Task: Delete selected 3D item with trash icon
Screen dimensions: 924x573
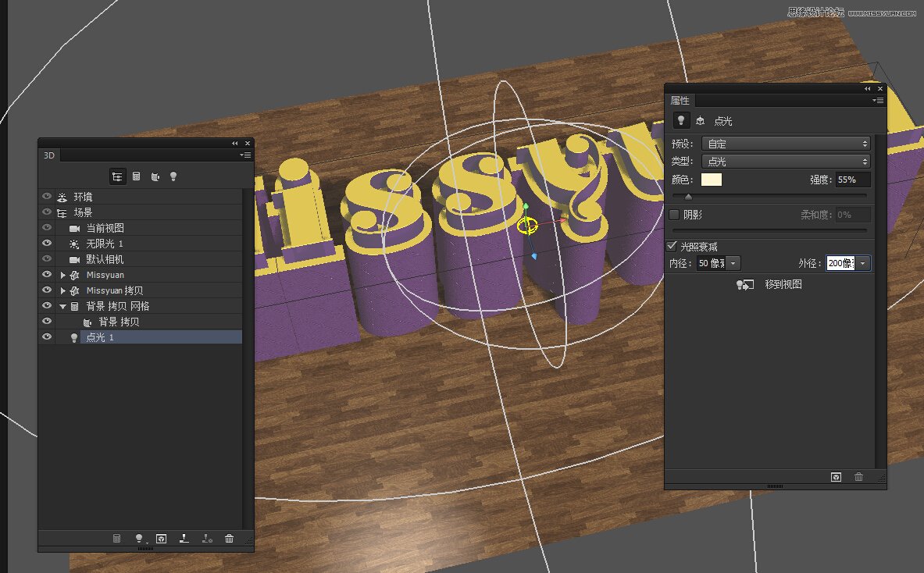Action: (229, 539)
